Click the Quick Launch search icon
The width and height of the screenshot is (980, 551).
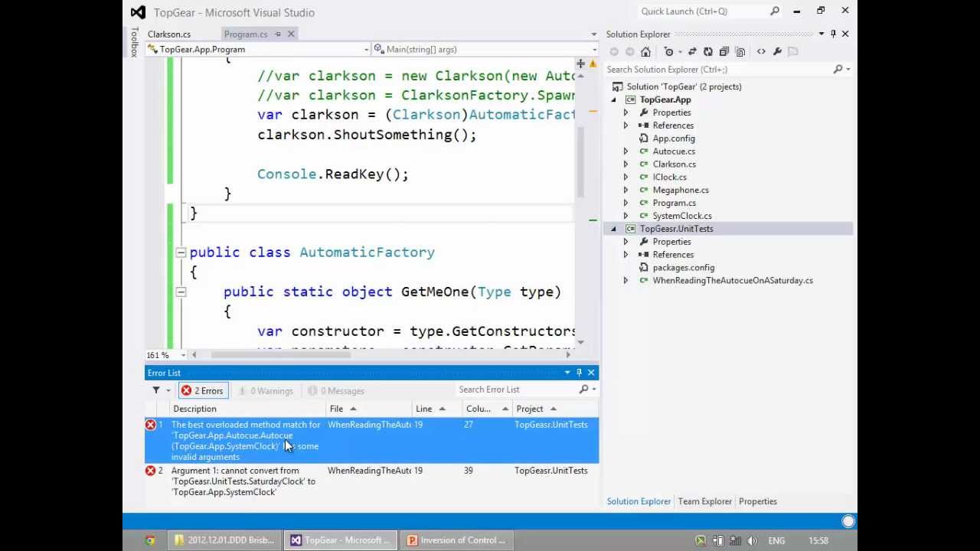pyautogui.click(x=775, y=11)
